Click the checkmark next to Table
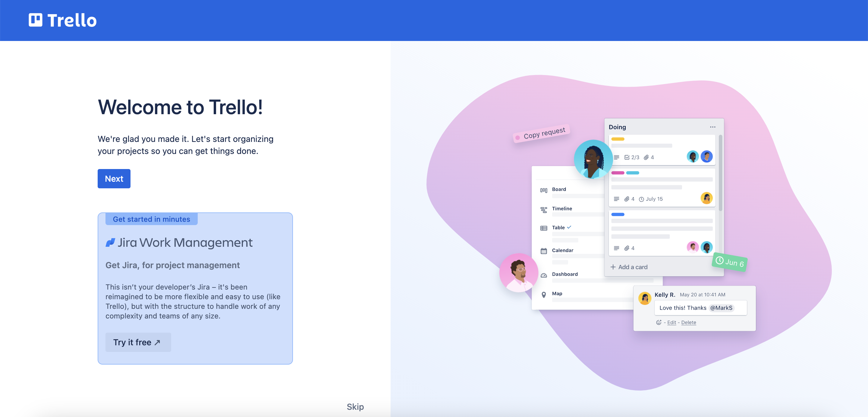Screen dimensions: 868x417 click(x=569, y=227)
